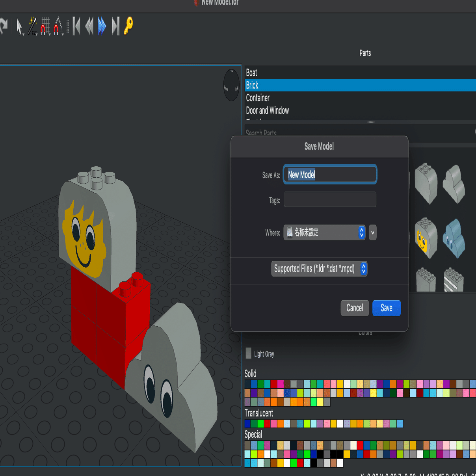Pick the yellow smiley face brick thumbnail

(426, 238)
